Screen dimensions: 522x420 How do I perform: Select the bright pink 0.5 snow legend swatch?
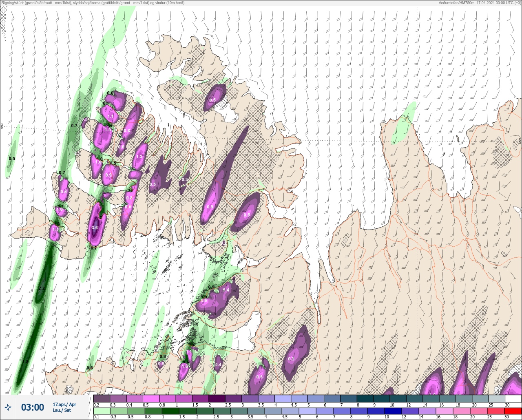pyautogui.click(x=151, y=398)
